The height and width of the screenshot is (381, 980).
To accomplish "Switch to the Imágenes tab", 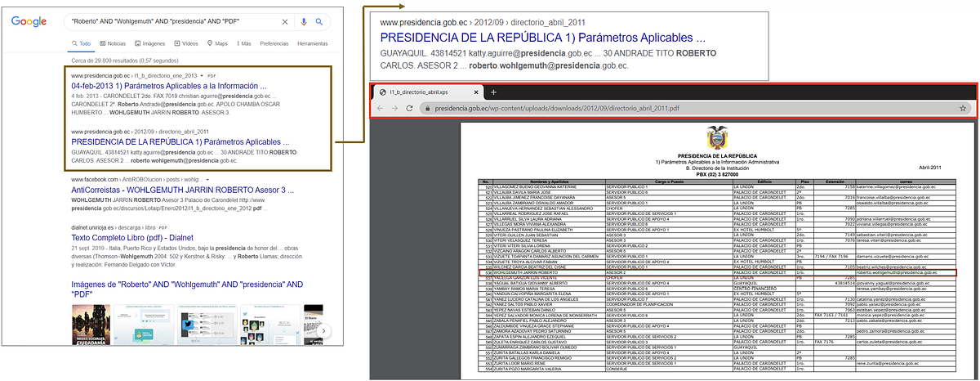I will tap(150, 43).
